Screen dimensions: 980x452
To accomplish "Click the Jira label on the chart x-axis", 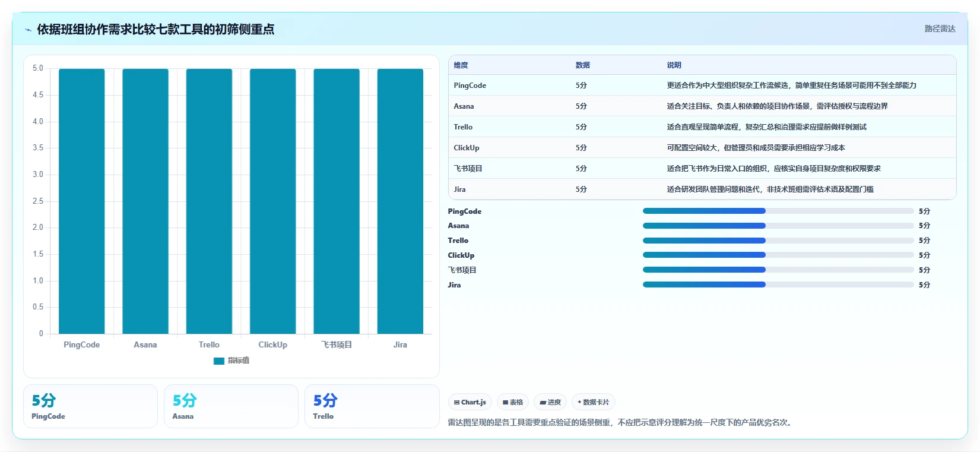I will coord(400,344).
